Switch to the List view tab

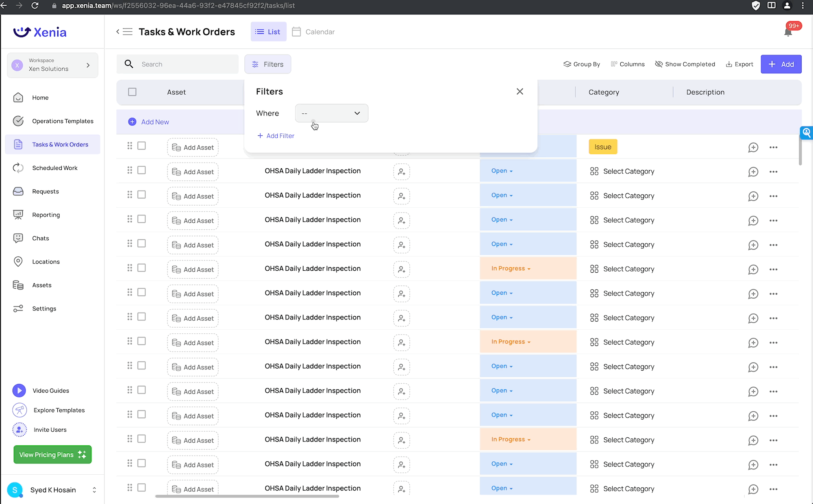tap(268, 32)
